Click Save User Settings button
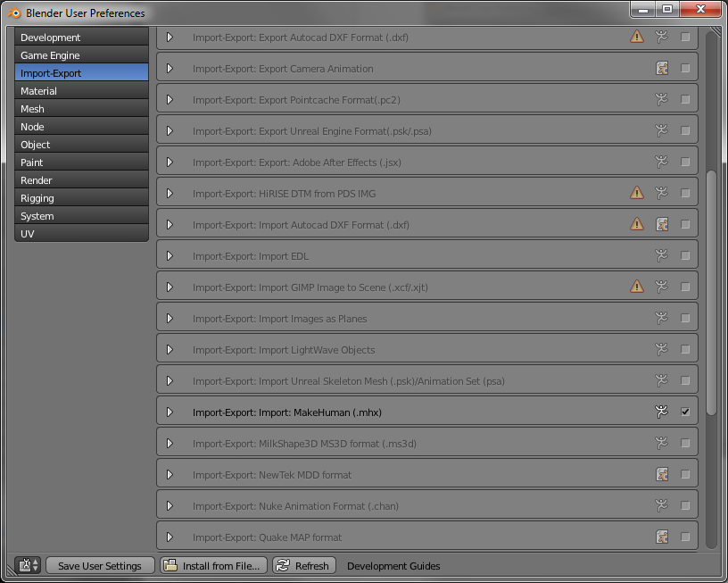The height and width of the screenshot is (583, 728). (x=100, y=565)
